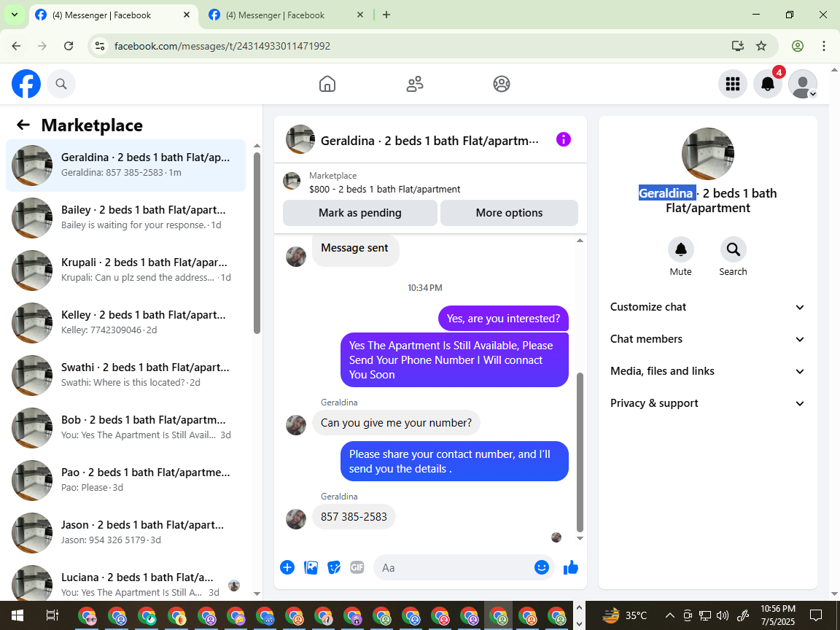840x630 pixels.
Task: Open Luciana's conversation in the list
Action: 126,581
